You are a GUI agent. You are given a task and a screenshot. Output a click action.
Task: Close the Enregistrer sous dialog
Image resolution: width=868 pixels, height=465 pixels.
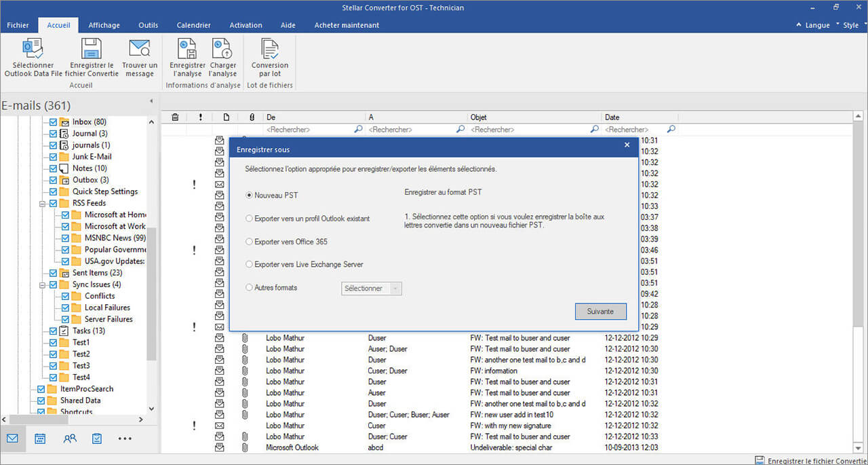coord(627,145)
